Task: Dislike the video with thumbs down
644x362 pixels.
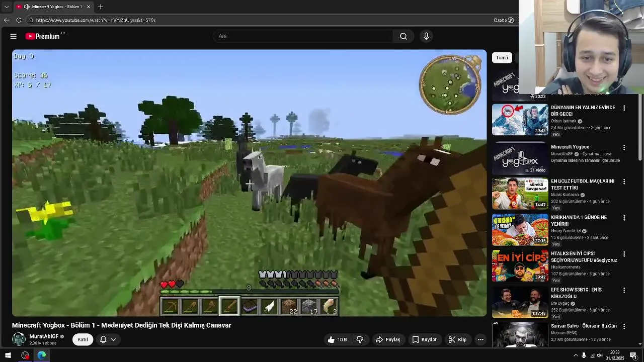Action: pyautogui.click(x=360, y=339)
